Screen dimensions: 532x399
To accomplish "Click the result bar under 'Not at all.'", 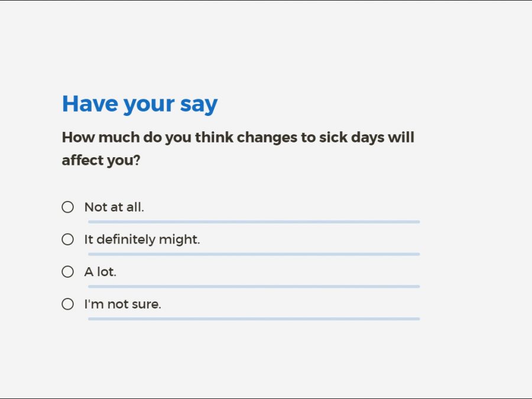I will click(254, 222).
